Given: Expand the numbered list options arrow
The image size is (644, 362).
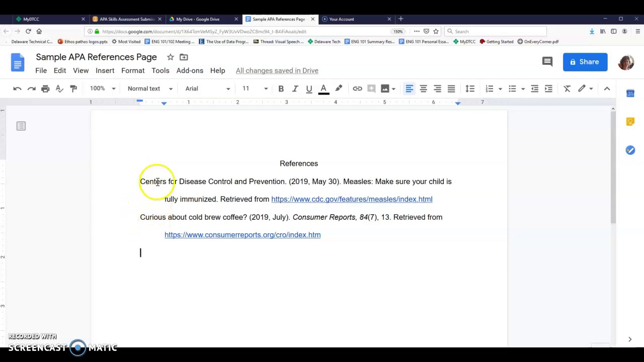Looking at the screenshot, I should [x=500, y=89].
